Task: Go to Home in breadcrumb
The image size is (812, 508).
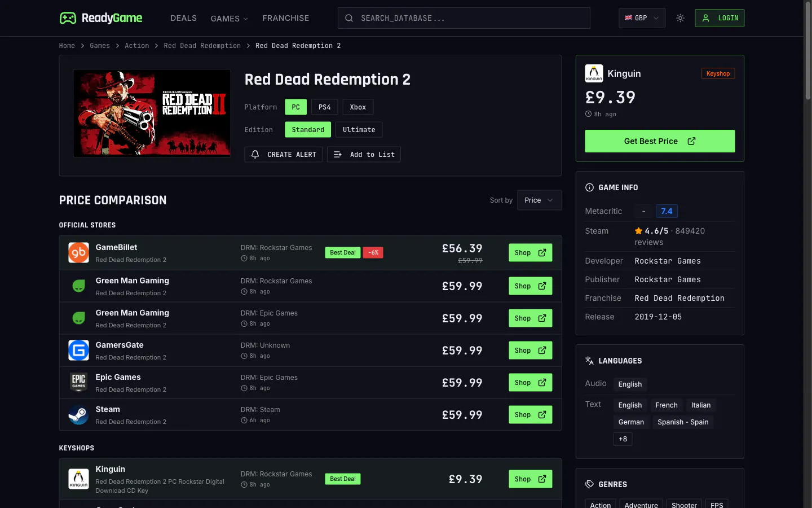Action: point(67,46)
